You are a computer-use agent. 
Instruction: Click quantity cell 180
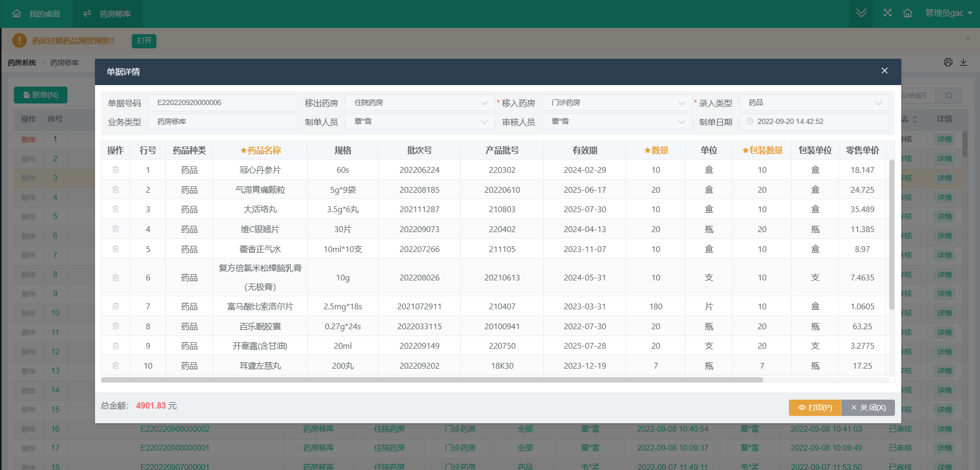pyautogui.click(x=656, y=306)
